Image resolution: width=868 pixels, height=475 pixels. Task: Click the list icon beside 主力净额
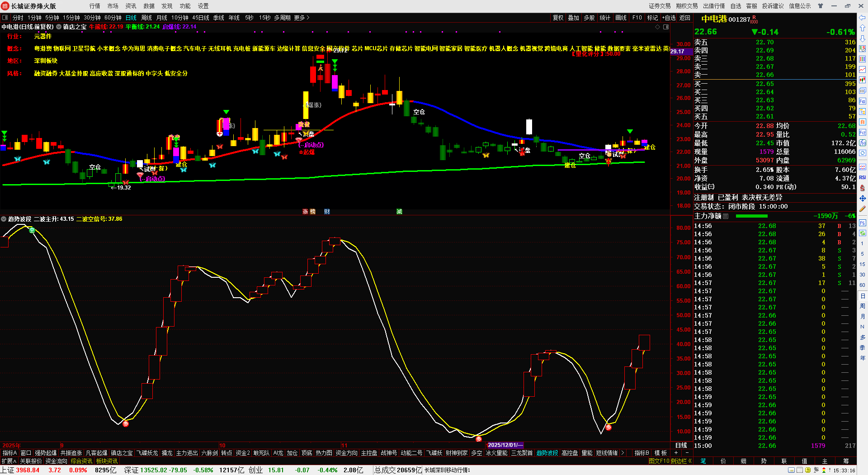click(x=726, y=216)
